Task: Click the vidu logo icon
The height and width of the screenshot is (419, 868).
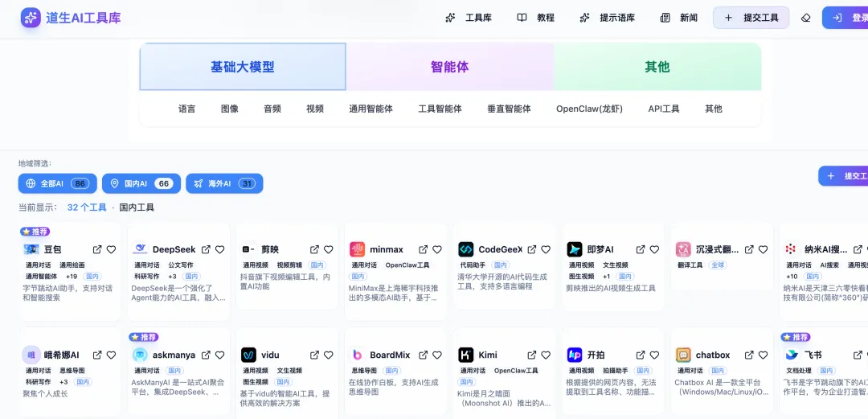Action: tap(248, 355)
